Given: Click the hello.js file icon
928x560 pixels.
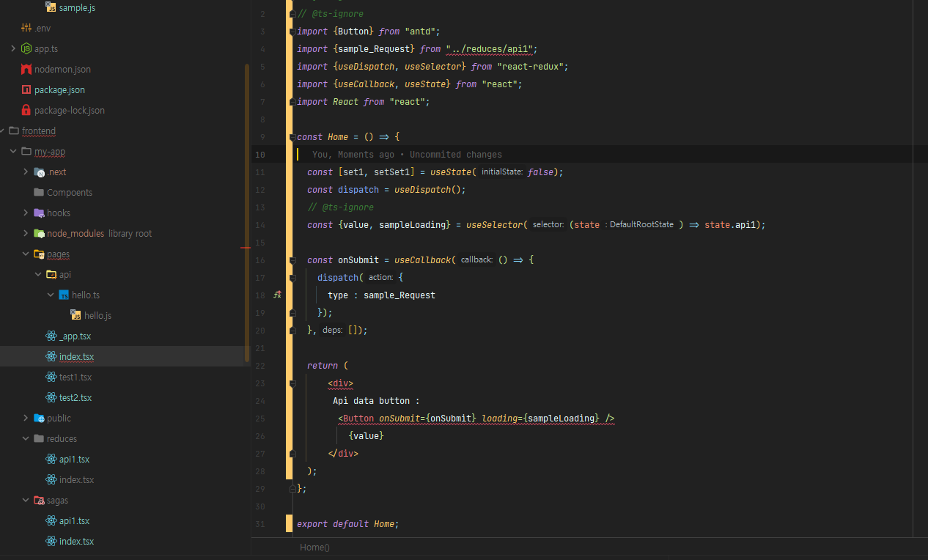Looking at the screenshot, I should tap(76, 315).
